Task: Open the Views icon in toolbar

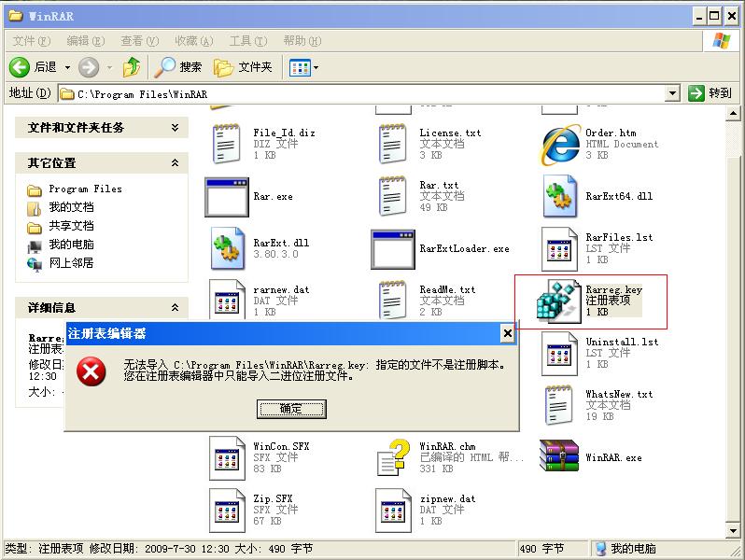Action: click(x=300, y=68)
